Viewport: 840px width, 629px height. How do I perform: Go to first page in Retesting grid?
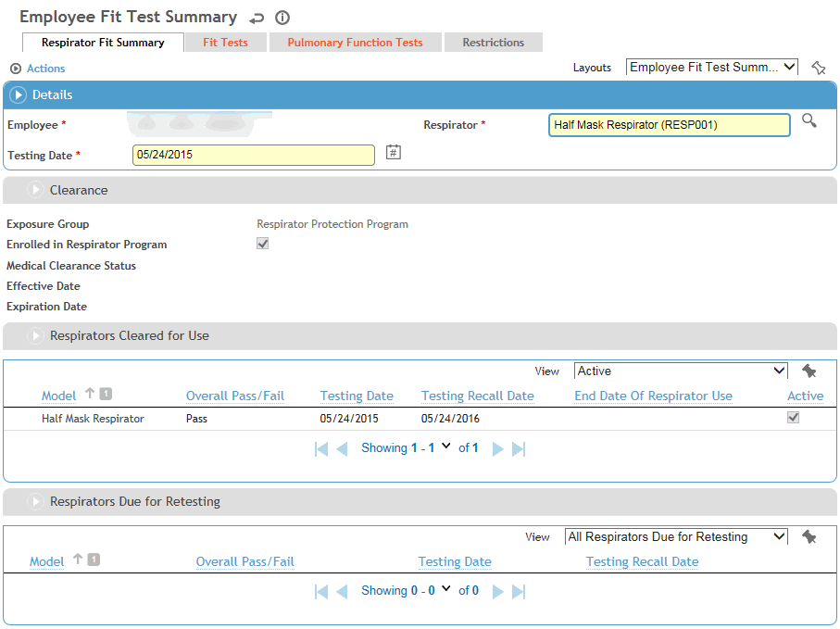(x=321, y=591)
